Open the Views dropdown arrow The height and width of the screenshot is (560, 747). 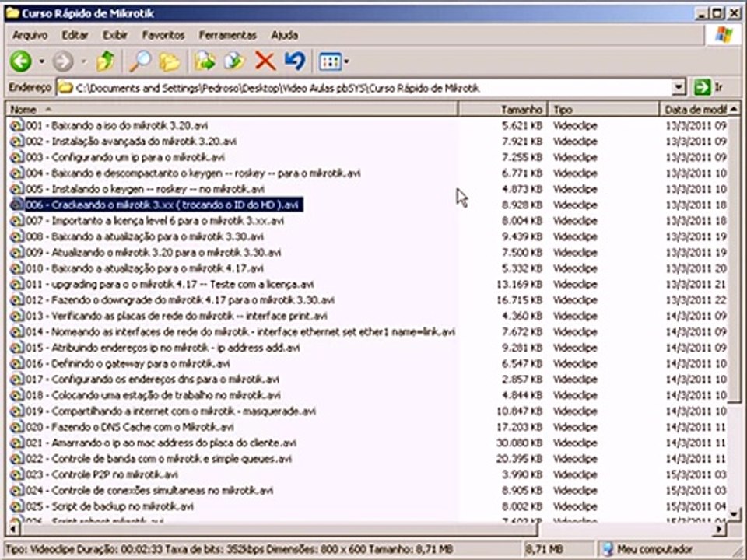pyautogui.click(x=346, y=61)
